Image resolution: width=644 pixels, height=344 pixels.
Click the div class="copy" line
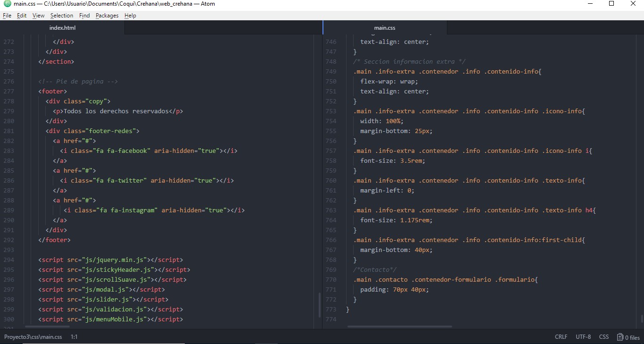tap(78, 101)
